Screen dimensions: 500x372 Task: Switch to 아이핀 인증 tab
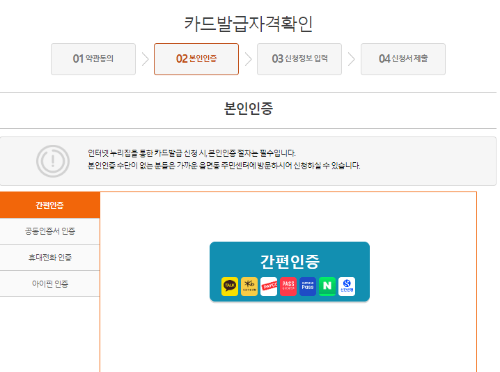click(50, 284)
